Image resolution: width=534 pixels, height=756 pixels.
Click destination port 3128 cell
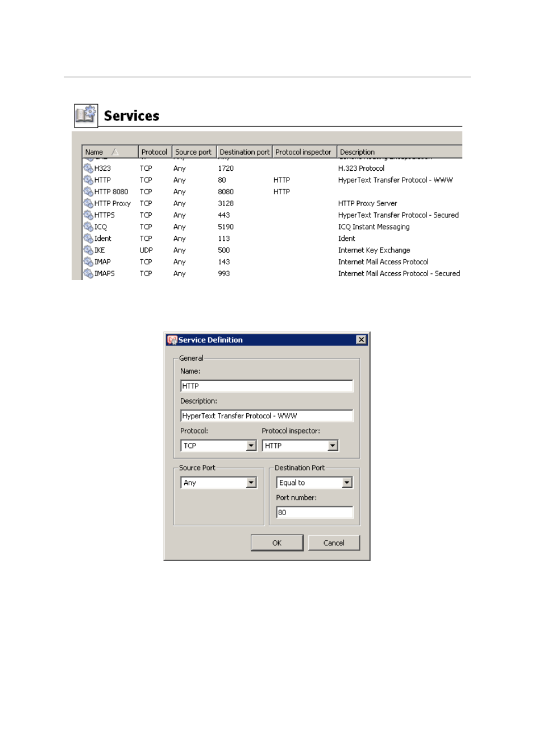[226, 203]
